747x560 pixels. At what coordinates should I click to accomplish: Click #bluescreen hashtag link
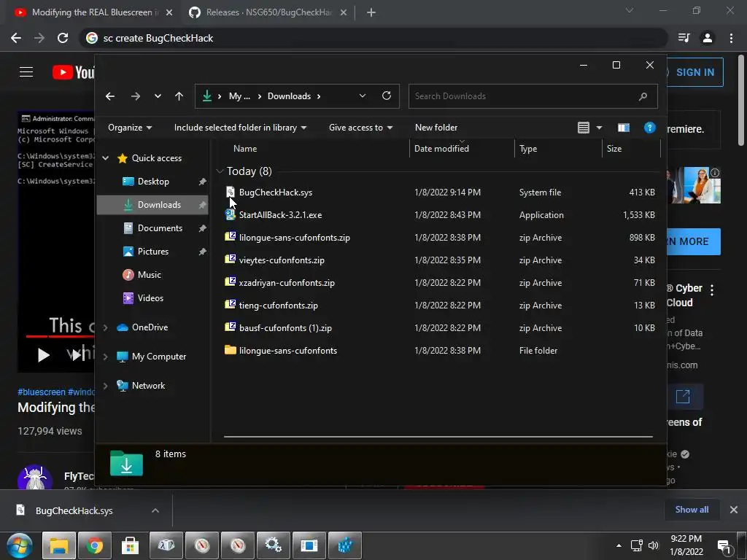[42, 392]
